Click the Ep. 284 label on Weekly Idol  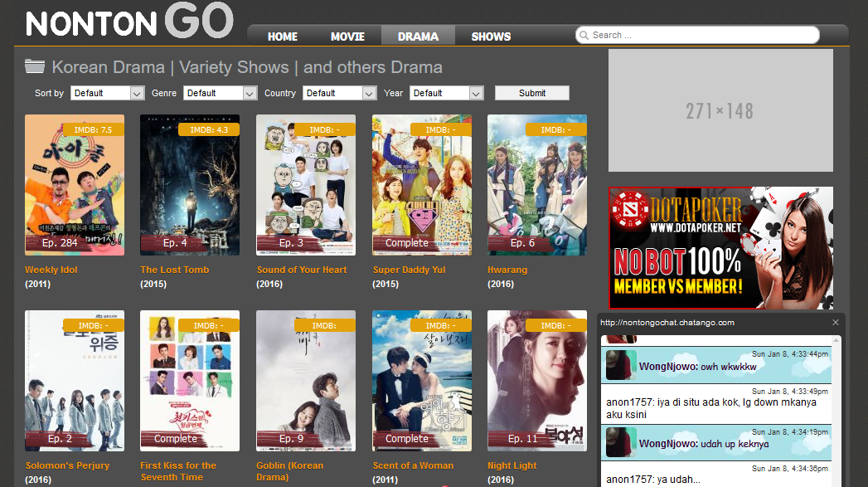pos(60,242)
